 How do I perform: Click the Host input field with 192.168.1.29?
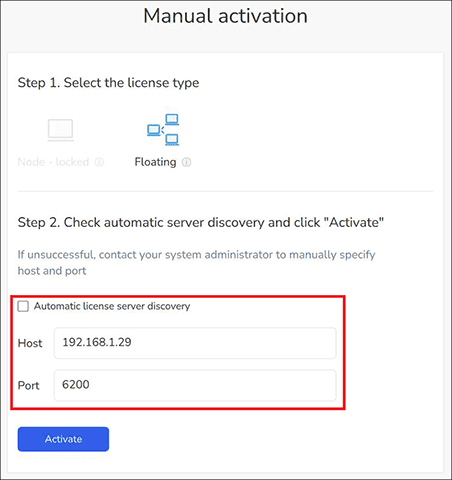pos(195,343)
